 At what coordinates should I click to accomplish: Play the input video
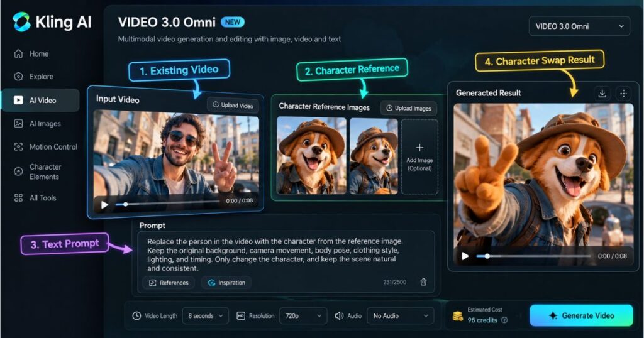coord(105,204)
